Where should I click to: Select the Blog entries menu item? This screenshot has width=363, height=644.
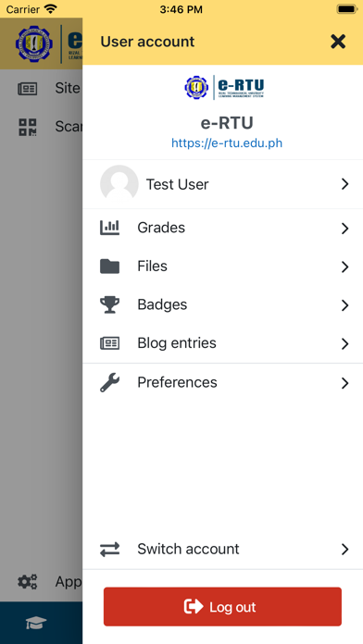coord(223,343)
